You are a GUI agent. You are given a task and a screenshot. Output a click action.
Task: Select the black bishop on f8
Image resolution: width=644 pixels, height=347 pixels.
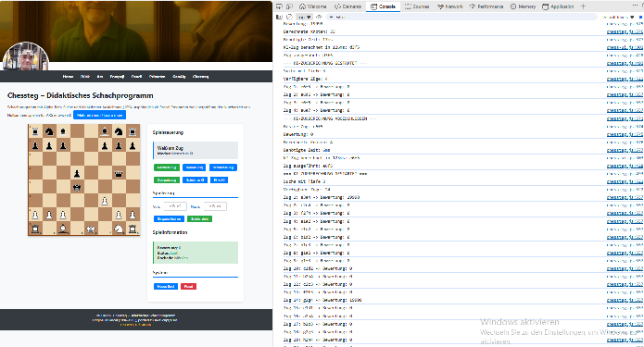point(105,131)
